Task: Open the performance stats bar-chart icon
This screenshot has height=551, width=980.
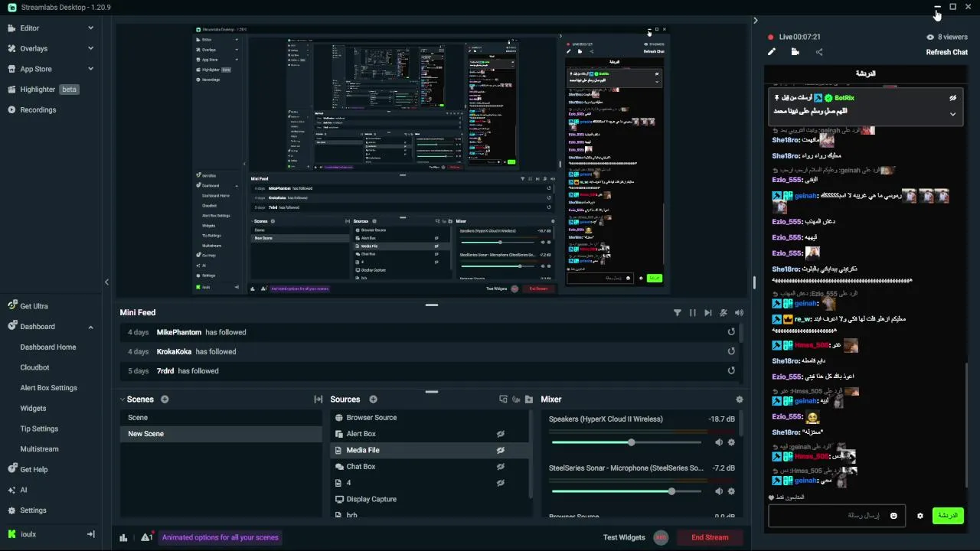Action: [123, 537]
